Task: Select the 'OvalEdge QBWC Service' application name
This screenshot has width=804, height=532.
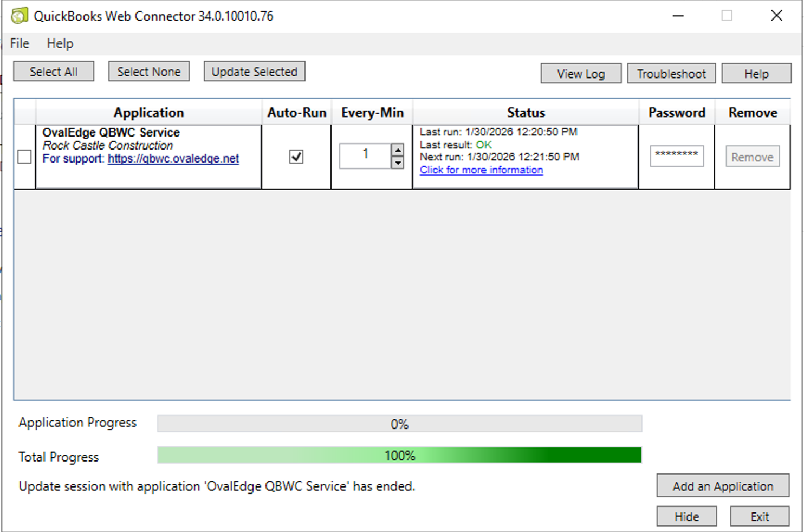Action: [111, 132]
